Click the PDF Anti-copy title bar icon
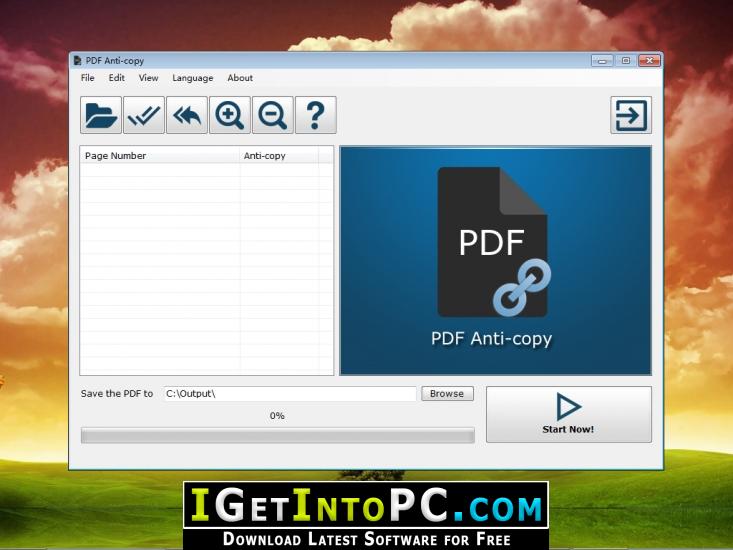This screenshot has height=550, width=733. click(x=78, y=60)
